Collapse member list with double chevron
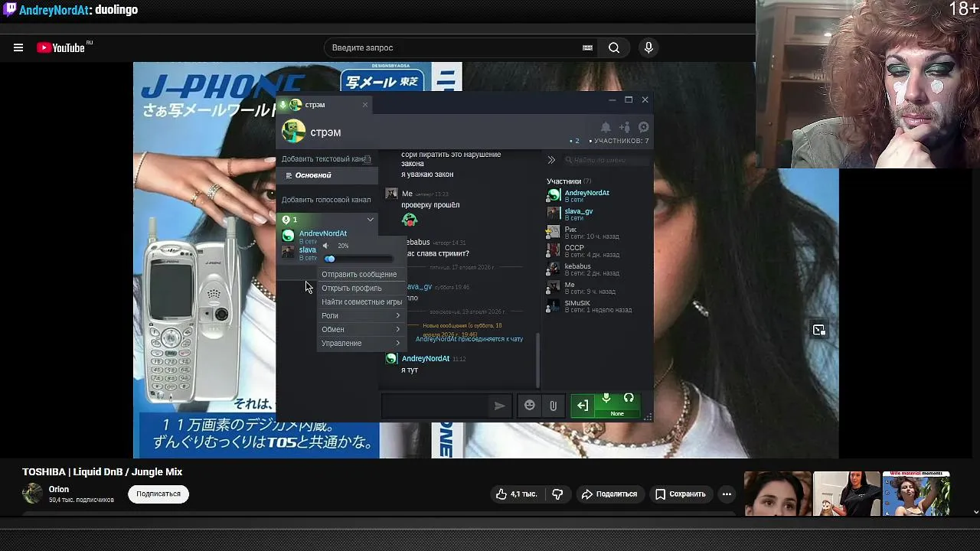This screenshot has width=980, height=551. 551,160
